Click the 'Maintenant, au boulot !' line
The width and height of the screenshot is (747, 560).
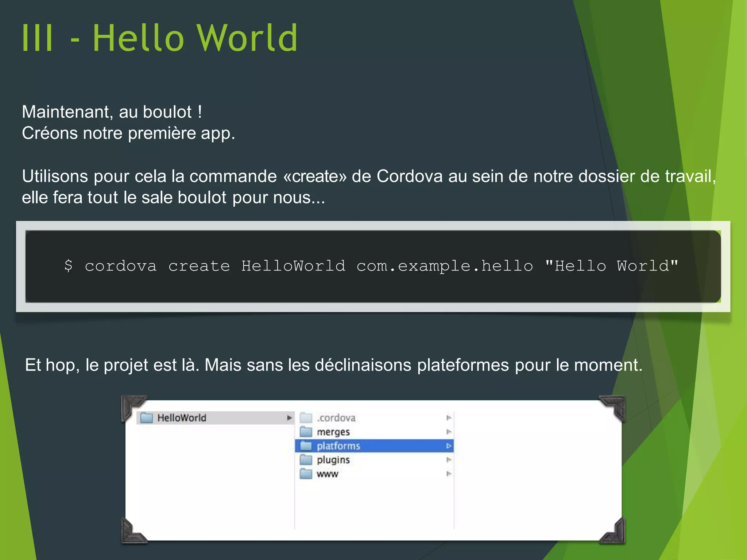click(112, 112)
